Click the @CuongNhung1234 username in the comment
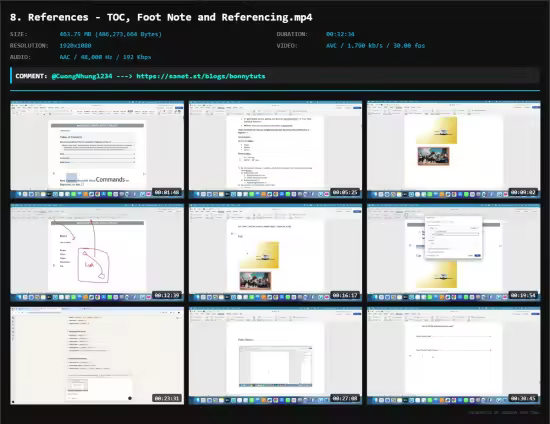Viewport: 550px width, 424px height. coord(82,76)
